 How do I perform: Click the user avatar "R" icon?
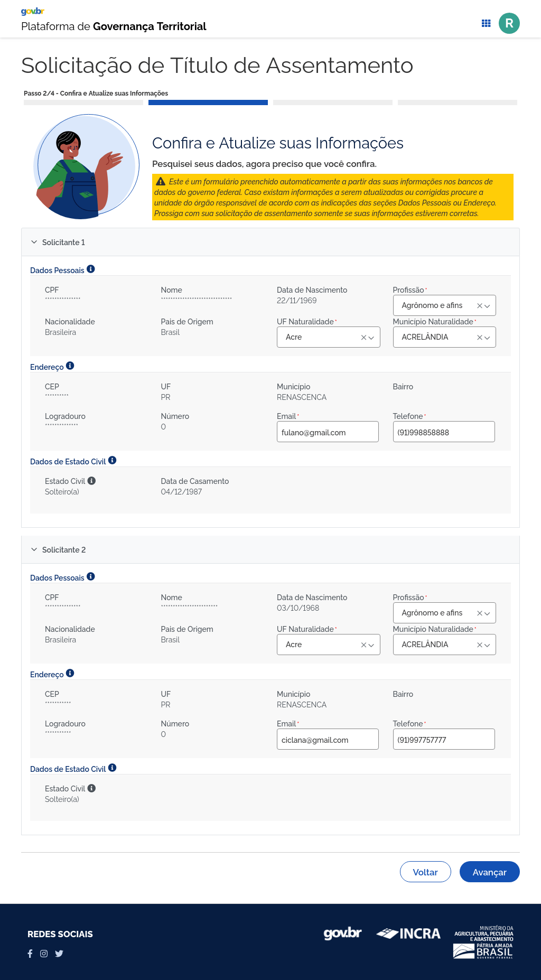click(509, 23)
